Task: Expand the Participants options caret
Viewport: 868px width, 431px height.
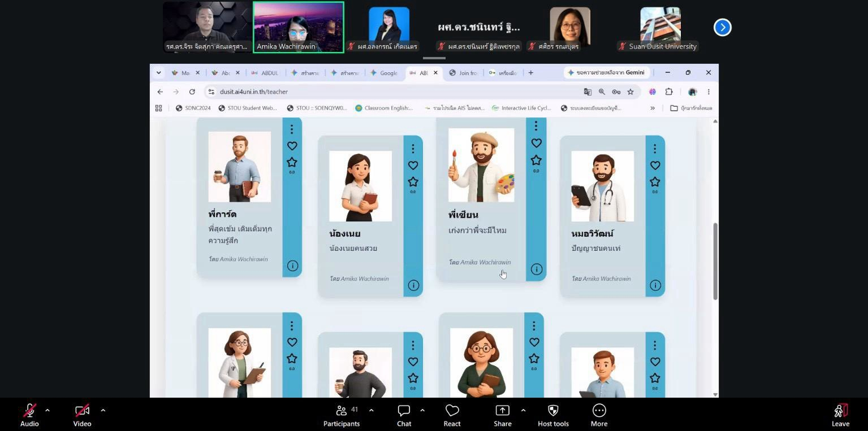Action: click(371, 410)
